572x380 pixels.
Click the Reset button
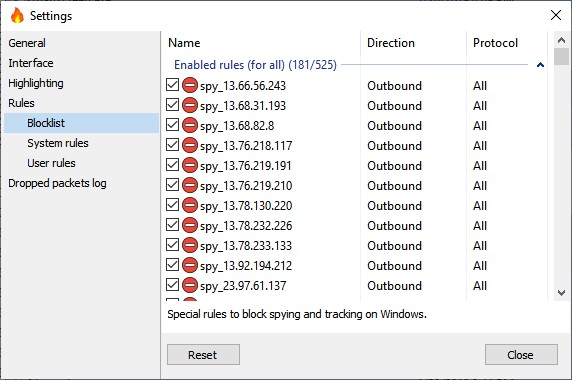point(203,354)
